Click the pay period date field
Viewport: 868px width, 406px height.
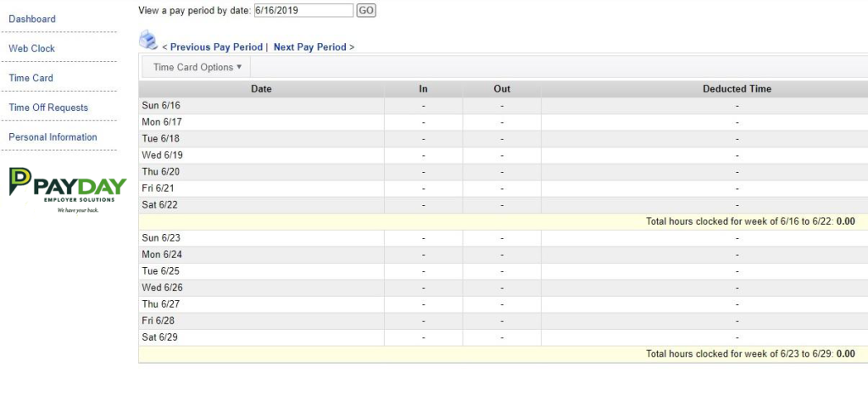point(303,10)
